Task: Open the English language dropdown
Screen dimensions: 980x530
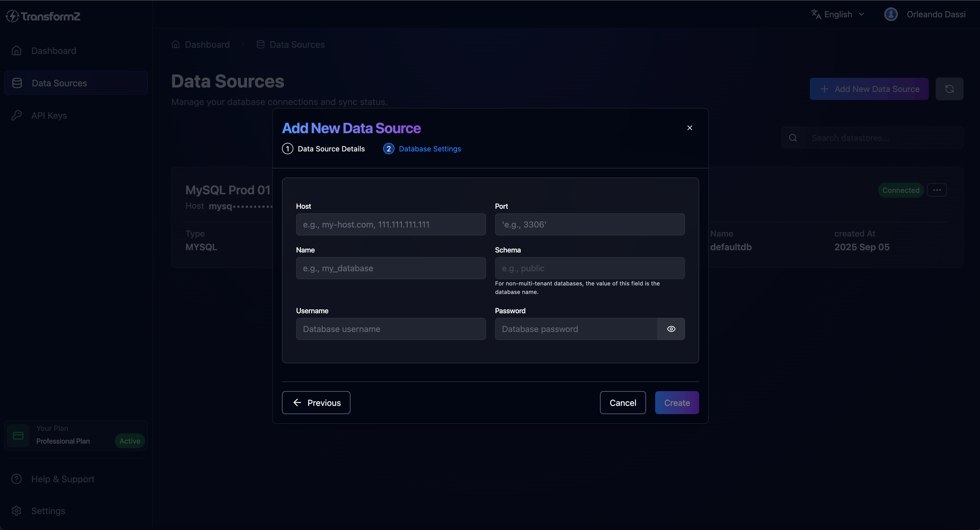Action: (837, 14)
